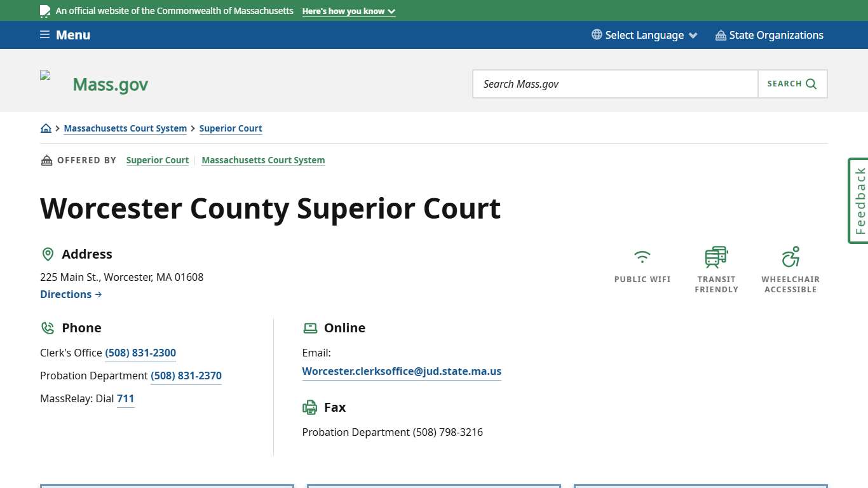The height and width of the screenshot is (488, 868).
Task: Click the fax machine icon
Action: tap(309, 407)
